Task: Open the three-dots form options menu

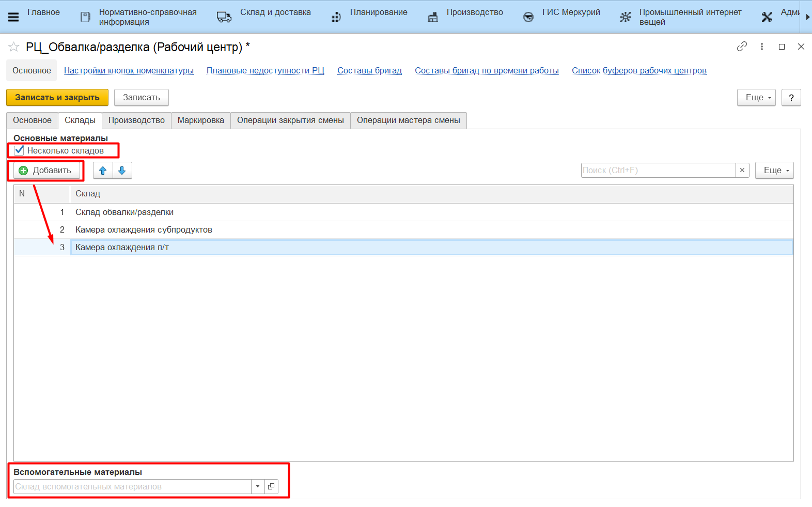Action: pyautogui.click(x=762, y=47)
